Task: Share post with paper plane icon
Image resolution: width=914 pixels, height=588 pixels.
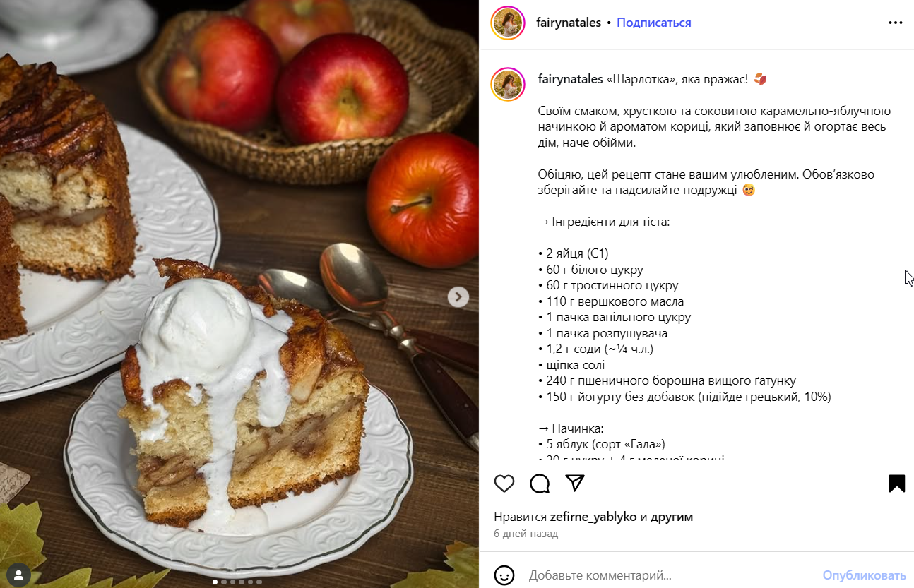Action: (576, 483)
